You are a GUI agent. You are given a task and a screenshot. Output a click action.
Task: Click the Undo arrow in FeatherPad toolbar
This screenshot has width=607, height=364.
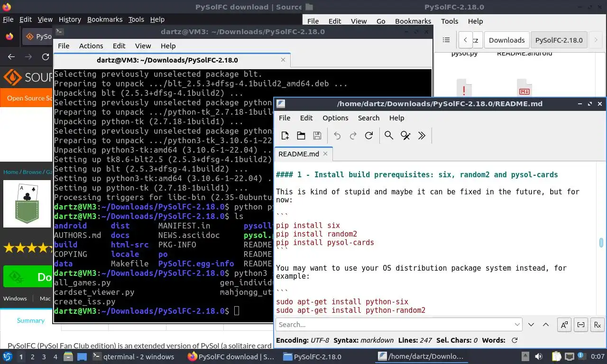click(x=337, y=136)
